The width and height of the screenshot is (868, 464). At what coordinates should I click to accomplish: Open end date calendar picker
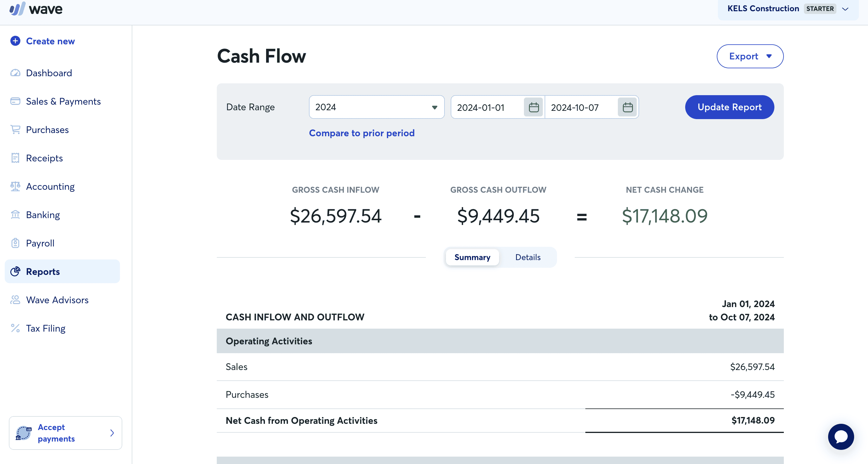627,107
